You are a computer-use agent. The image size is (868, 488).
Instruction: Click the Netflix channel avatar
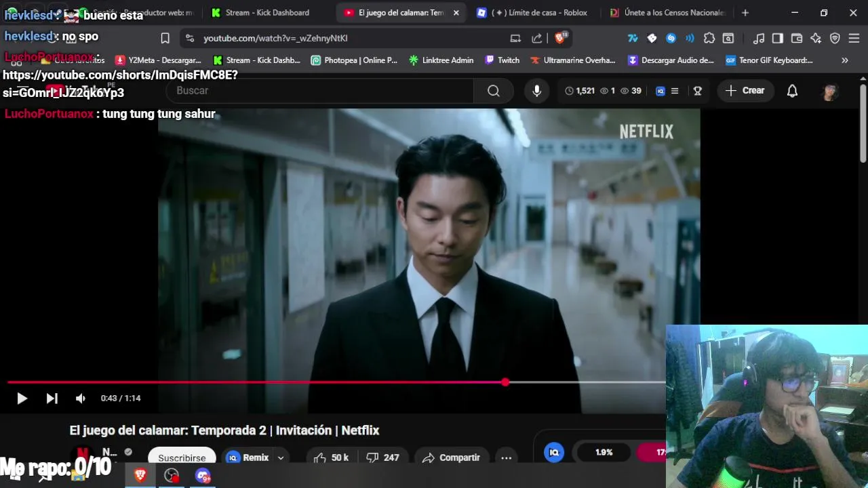pos(82,453)
